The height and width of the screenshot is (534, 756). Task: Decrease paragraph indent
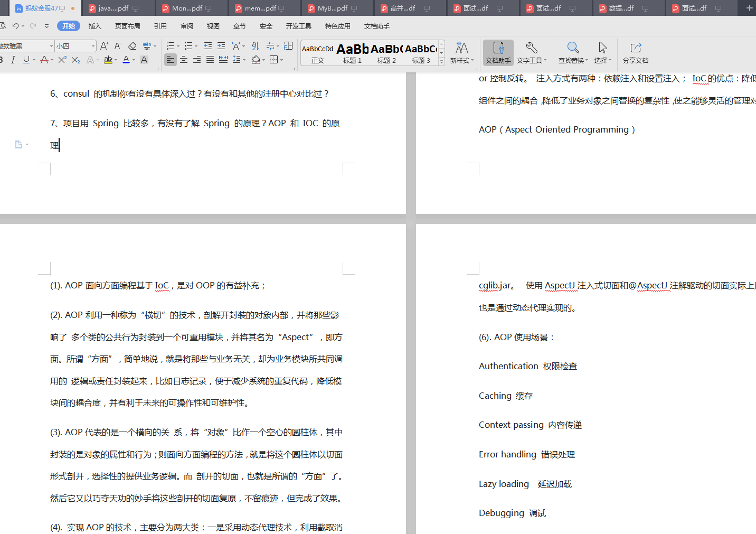(x=208, y=46)
